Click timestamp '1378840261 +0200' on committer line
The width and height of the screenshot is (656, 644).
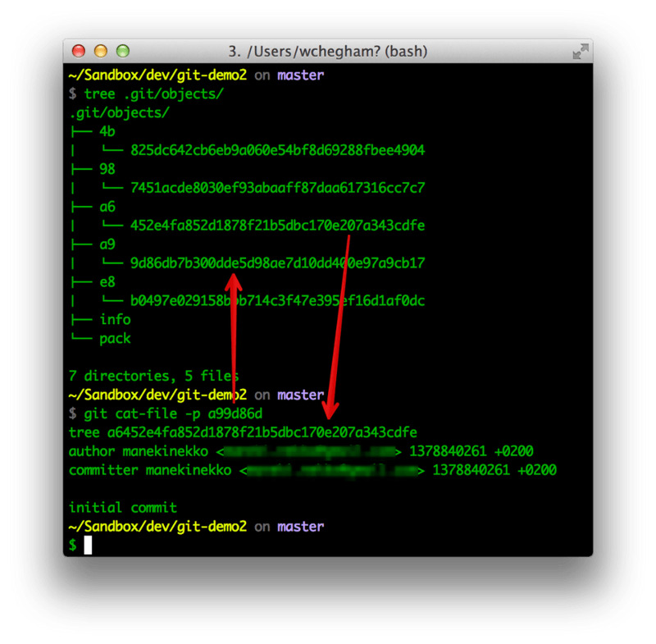(x=494, y=470)
